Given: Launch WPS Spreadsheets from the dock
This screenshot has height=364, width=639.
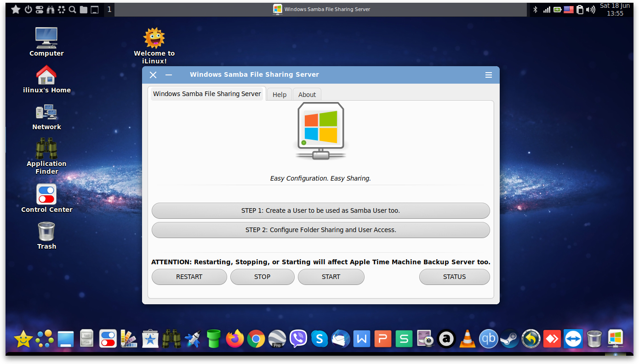Looking at the screenshot, I should (404, 339).
